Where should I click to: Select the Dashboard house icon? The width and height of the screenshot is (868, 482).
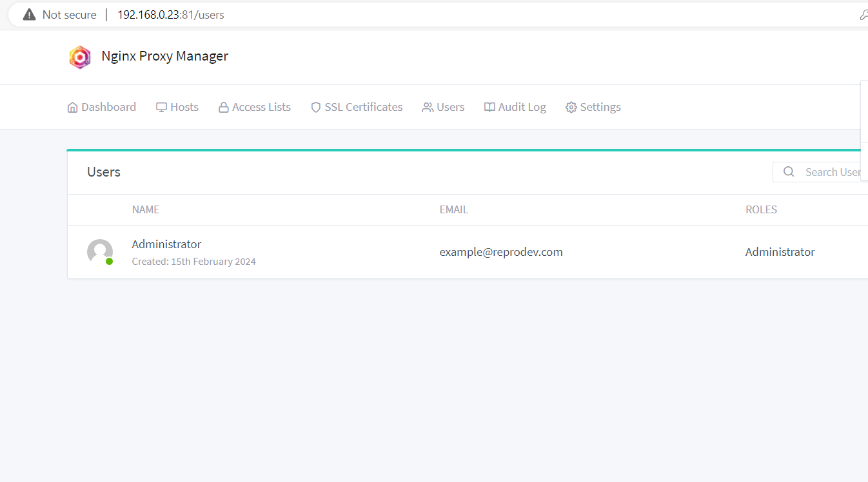pyautogui.click(x=72, y=106)
